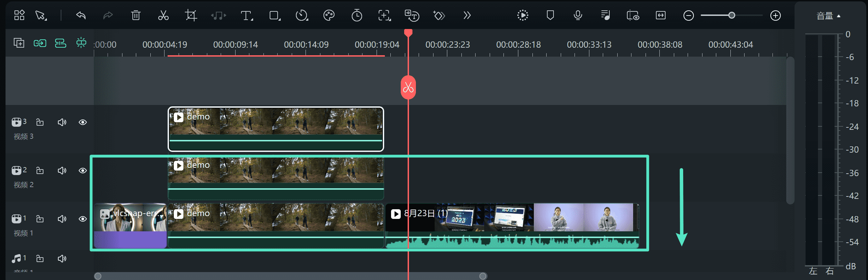Mute video track 2 audio
Screen dimensions: 868x280
click(x=62, y=171)
